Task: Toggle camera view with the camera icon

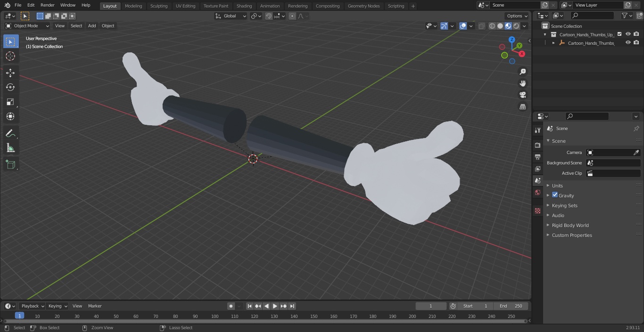Action: click(x=522, y=95)
